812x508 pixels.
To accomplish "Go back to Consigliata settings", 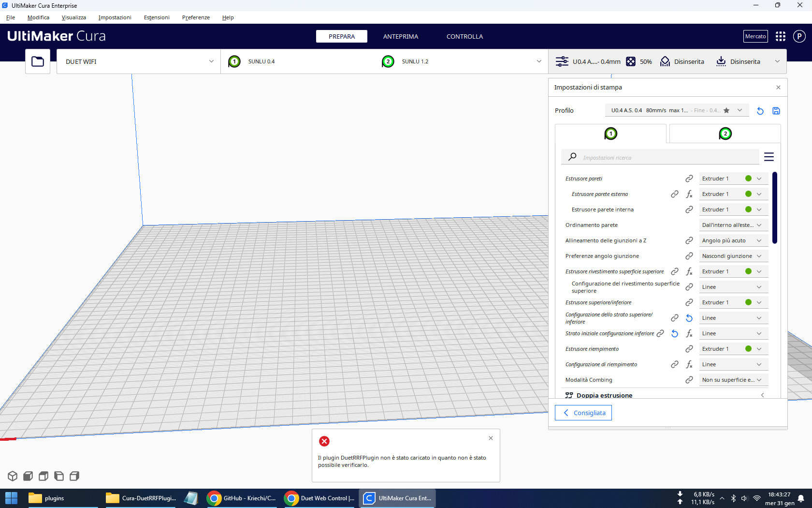I will click(x=583, y=413).
